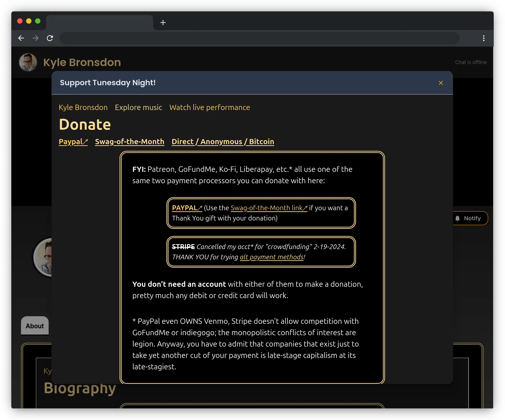The image size is (505, 420).
Task: Open Explore music
Action: click(x=139, y=107)
